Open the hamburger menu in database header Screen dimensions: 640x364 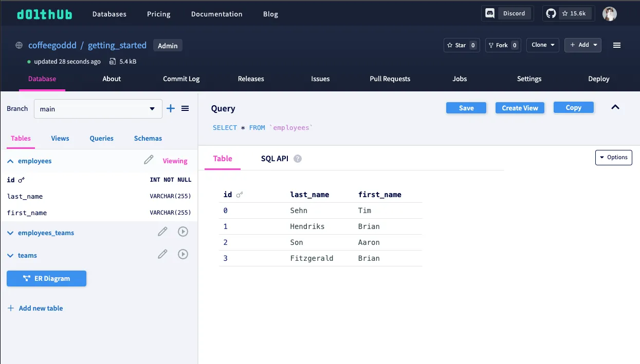coord(617,45)
